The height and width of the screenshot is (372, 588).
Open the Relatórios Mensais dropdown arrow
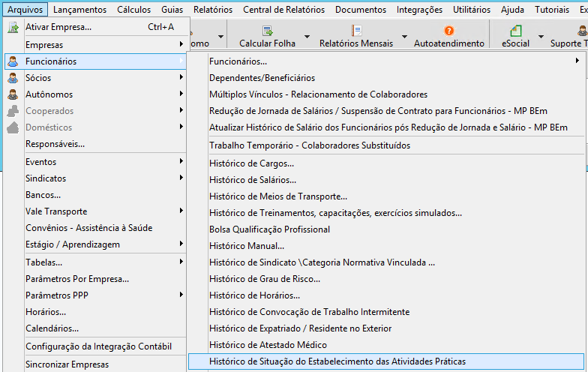(x=405, y=37)
